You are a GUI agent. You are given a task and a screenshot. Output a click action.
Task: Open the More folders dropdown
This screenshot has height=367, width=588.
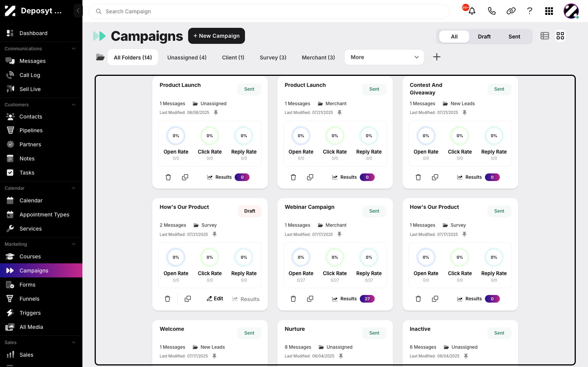(384, 57)
